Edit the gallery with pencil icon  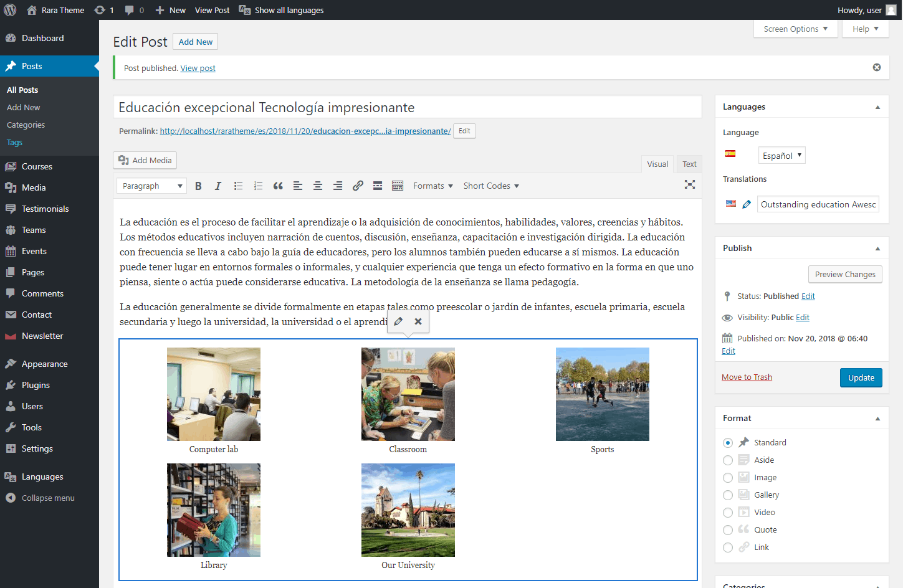point(398,321)
